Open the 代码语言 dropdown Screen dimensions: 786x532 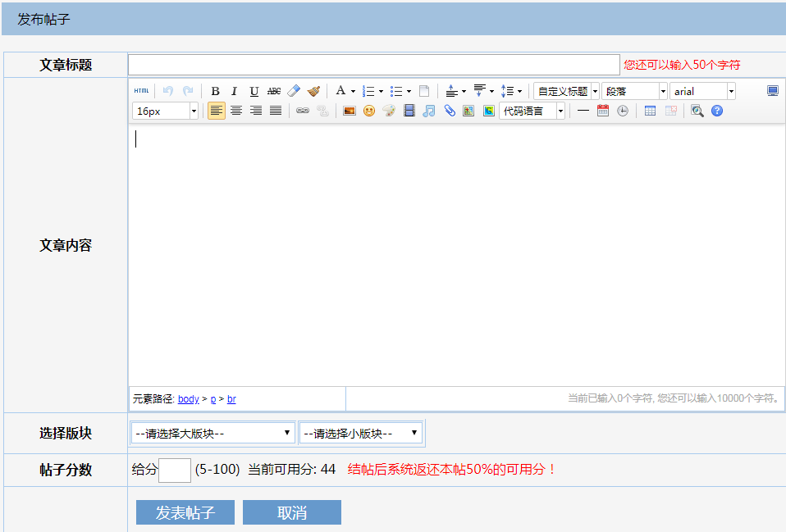coord(532,111)
